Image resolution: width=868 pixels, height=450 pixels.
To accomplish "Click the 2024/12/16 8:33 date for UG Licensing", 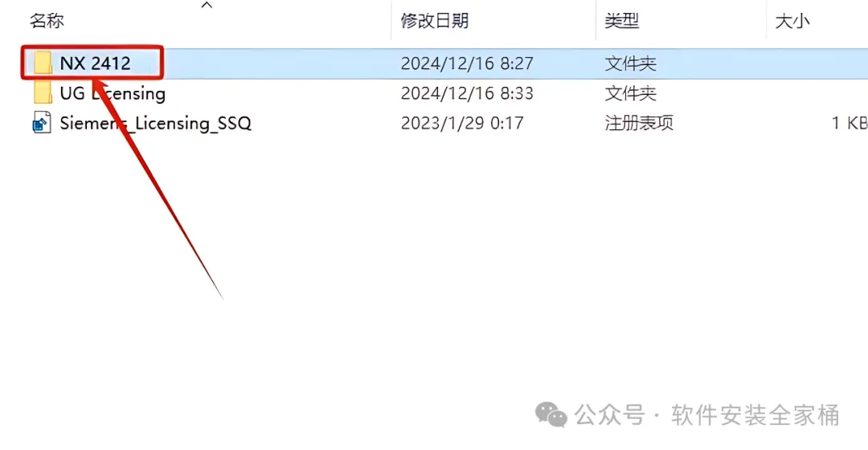I will (x=467, y=93).
